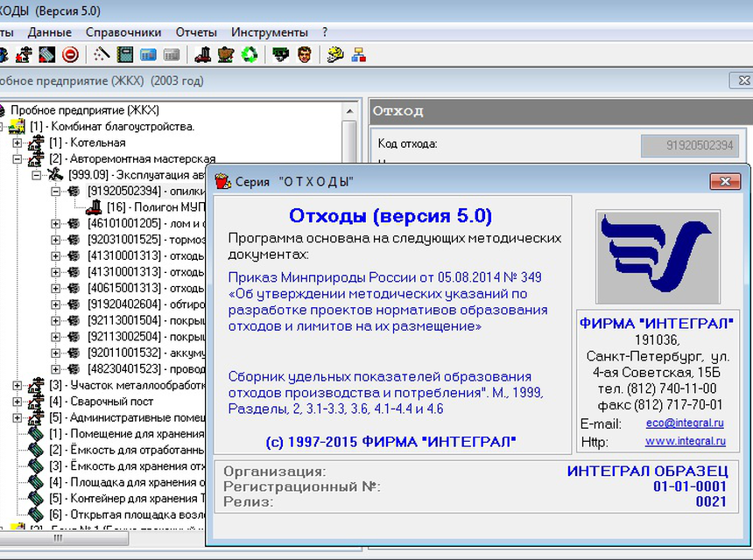Image resolution: width=753 pixels, height=560 pixels.
Task: Open the green notebook toolbar icon
Action: (x=125, y=55)
